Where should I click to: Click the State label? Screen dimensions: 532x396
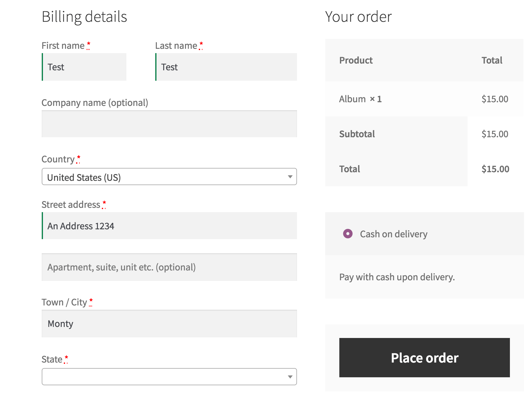pos(52,359)
